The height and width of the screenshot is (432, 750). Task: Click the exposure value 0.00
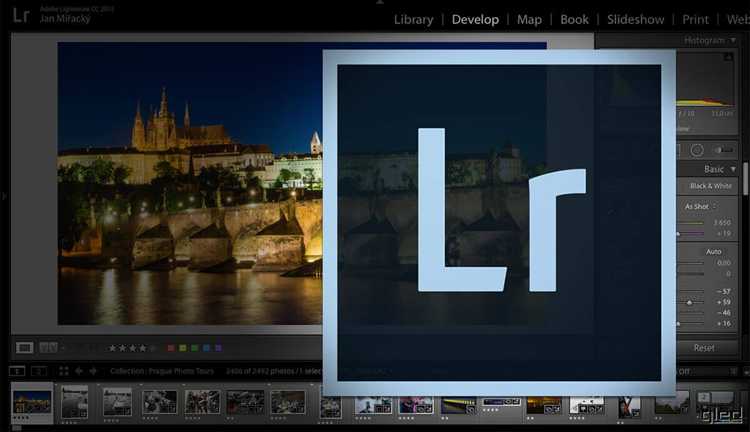pyautogui.click(x=724, y=263)
